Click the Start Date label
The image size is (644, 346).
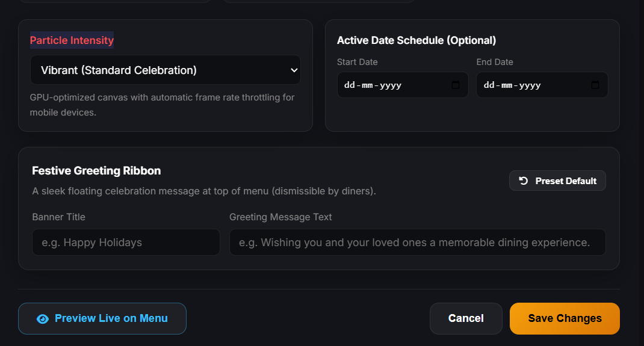[358, 62]
